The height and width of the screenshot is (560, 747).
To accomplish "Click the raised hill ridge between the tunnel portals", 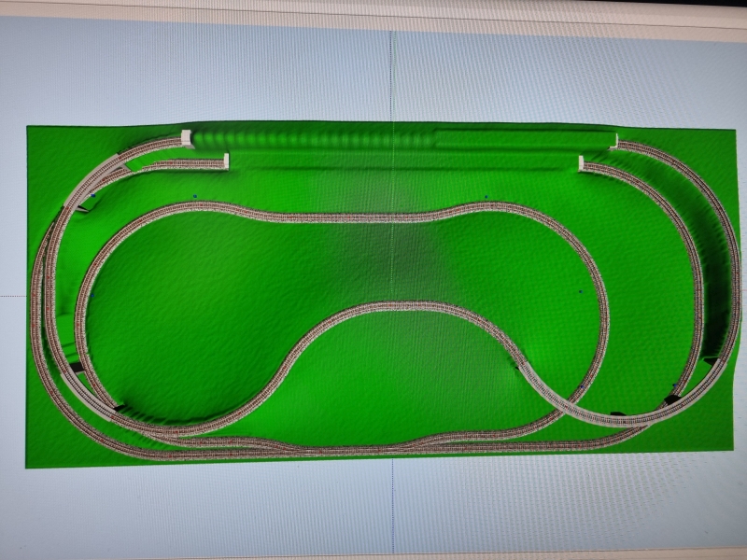I will click(392, 142).
